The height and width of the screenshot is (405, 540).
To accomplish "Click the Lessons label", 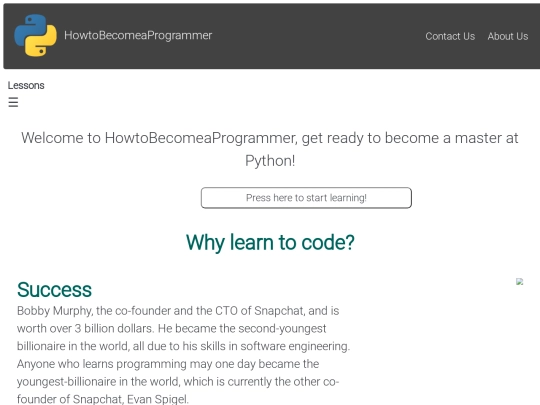I will [x=26, y=85].
